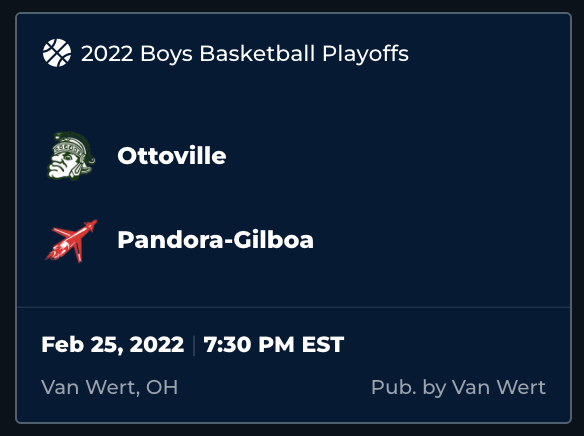The width and height of the screenshot is (584, 436).
Task: Click the divider line above the date row
Action: click(293, 307)
